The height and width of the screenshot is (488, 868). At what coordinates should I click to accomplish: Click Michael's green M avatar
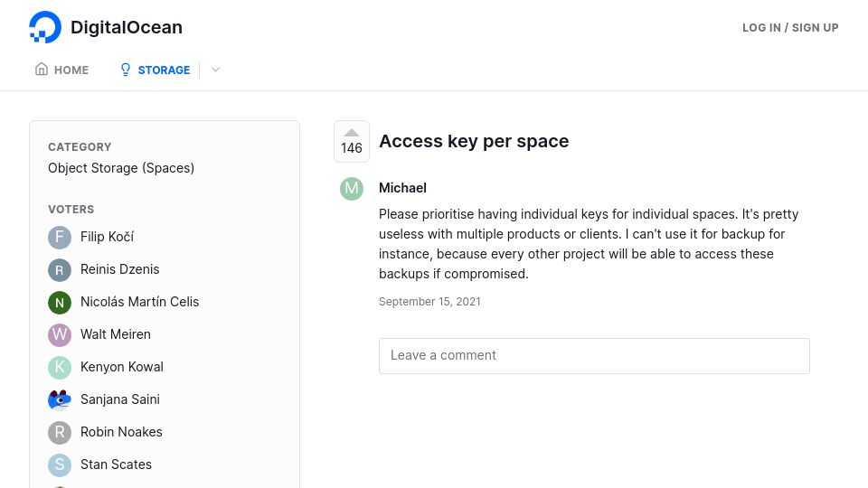click(x=352, y=189)
